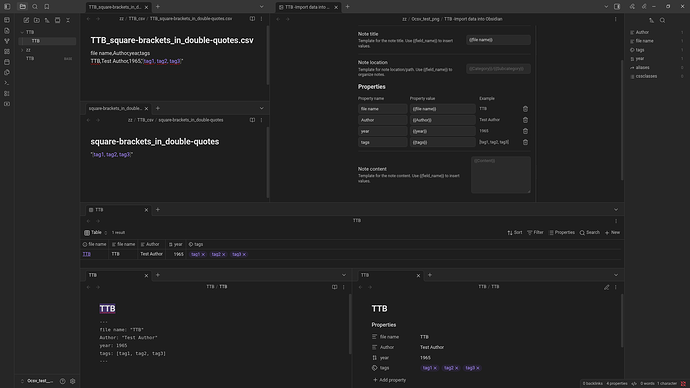
Task: Click the new folder icon in file explorer
Action: tap(37, 20)
